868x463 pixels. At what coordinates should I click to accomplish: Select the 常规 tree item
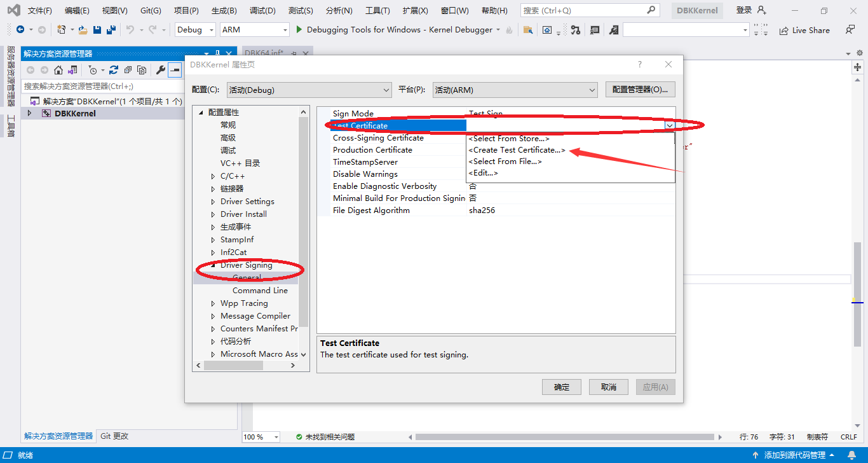click(x=228, y=125)
